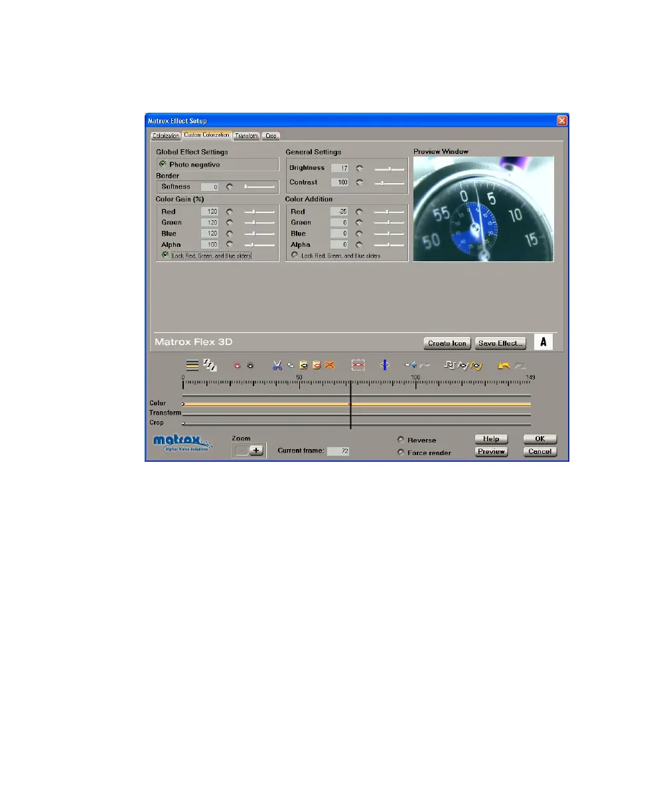Click the grayed redo arrow icon

(x=521, y=365)
